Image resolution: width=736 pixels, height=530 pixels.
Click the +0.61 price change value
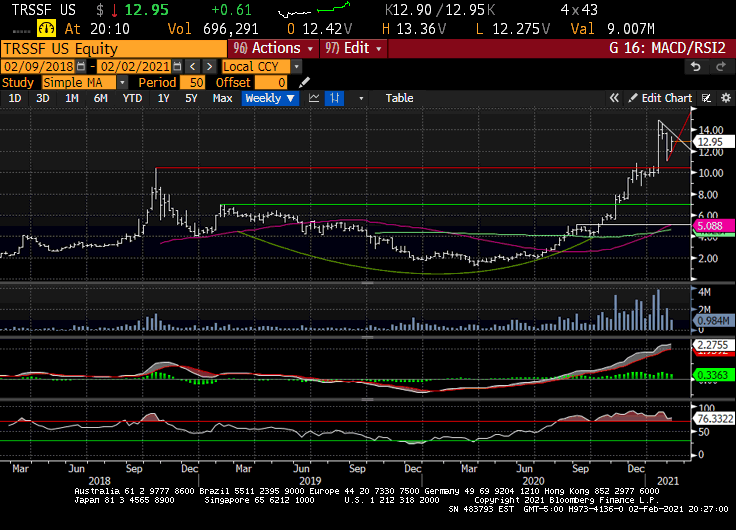click(231, 10)
